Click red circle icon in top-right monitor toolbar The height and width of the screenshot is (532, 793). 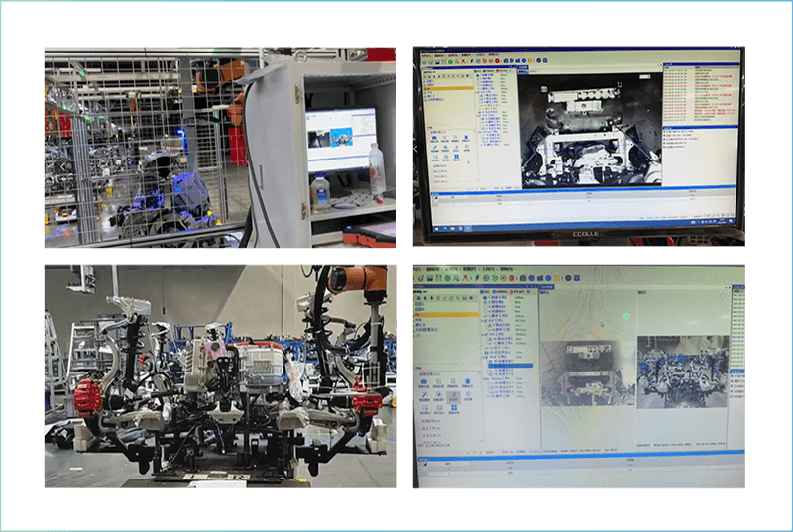coord(495,61)
